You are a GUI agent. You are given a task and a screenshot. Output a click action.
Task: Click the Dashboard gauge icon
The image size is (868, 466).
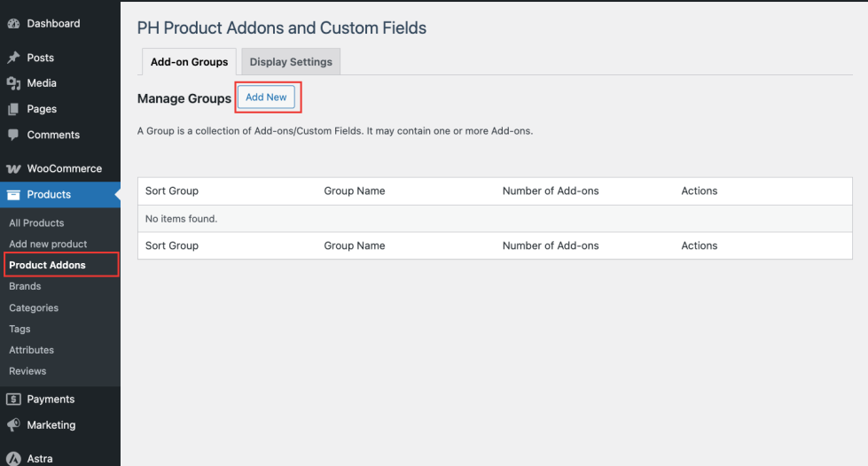pos(14,24)
